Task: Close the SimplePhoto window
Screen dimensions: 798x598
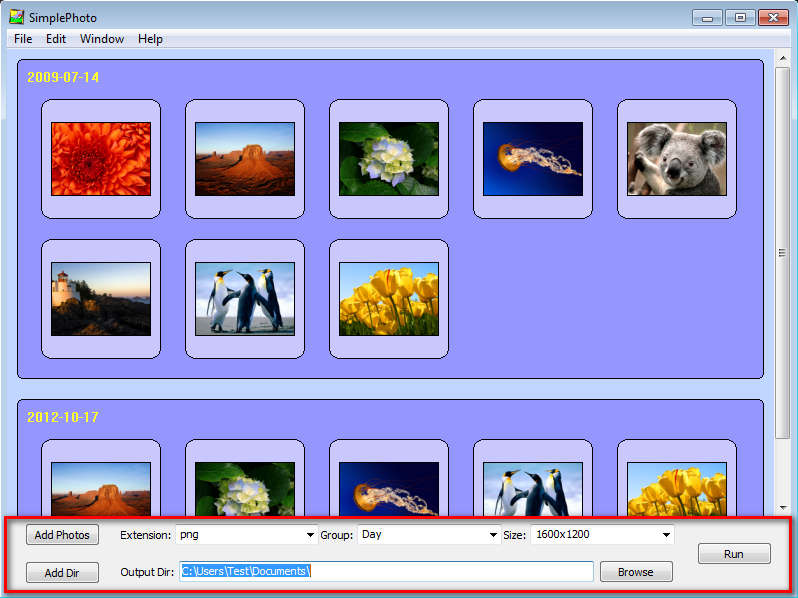Action: [773, 18]
